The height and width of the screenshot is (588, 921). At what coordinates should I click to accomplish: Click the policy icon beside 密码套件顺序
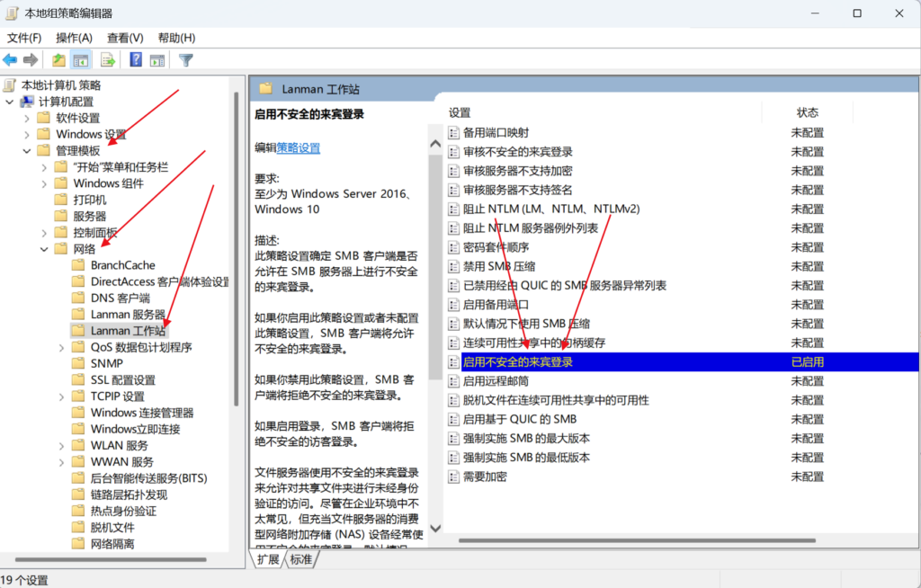(x=453, y=247)
